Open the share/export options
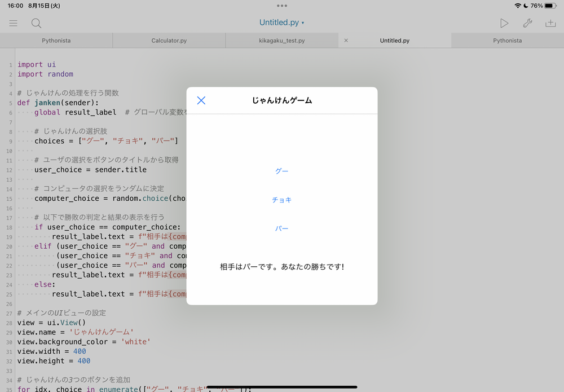Viewport: 564px width, 392px height. tap(551, 23)
